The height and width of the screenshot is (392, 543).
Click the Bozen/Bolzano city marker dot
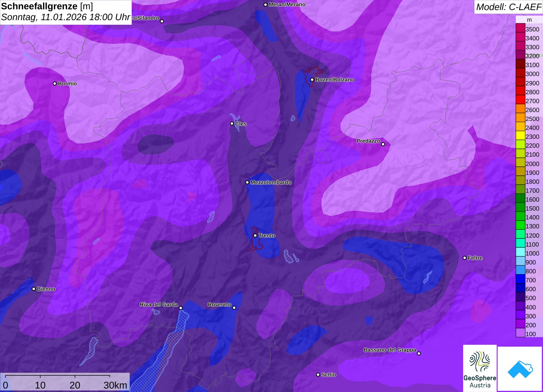[312, 79]
